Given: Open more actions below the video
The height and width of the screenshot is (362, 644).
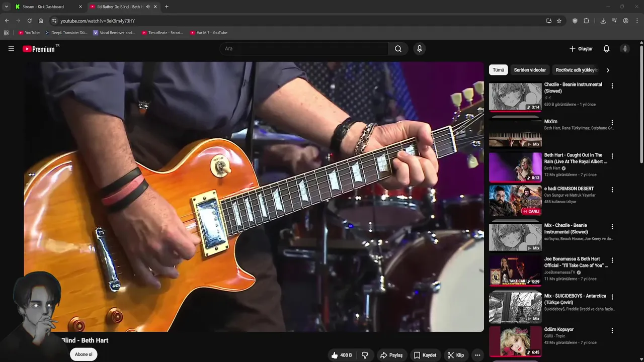Looking at the screenshot, I should 477,355.
